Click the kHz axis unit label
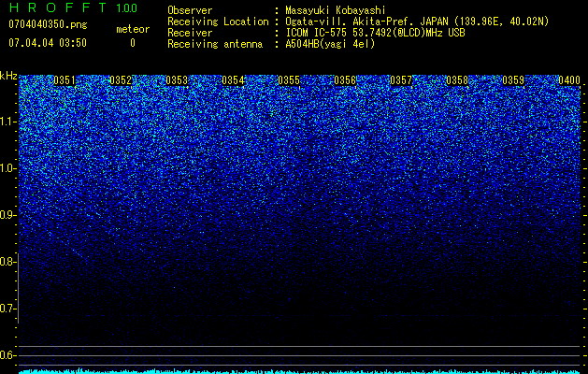The width and height of the screenshot is (588, 374). (x=8, y=76)
